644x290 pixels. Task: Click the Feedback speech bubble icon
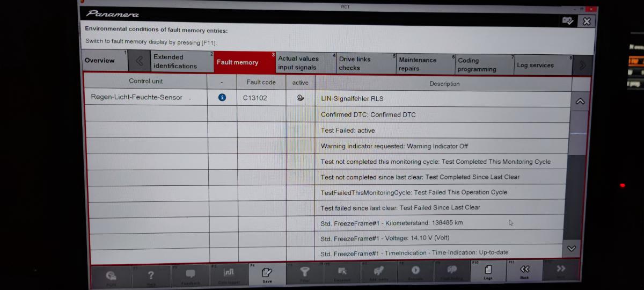click(x=190, y=275)
